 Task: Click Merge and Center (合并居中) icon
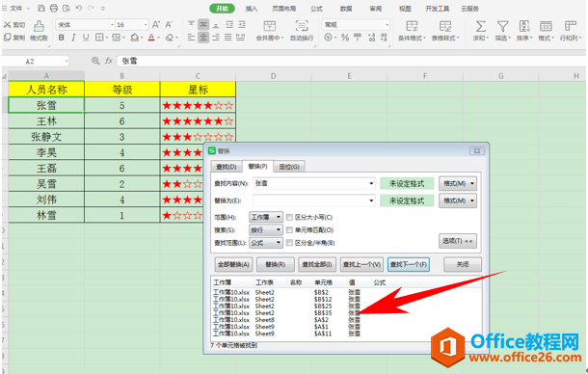[269, 26]
